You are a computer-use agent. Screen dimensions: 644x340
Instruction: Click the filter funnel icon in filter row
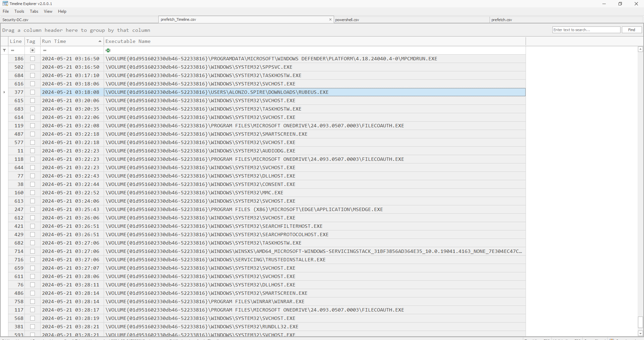(x=4, y=50)
